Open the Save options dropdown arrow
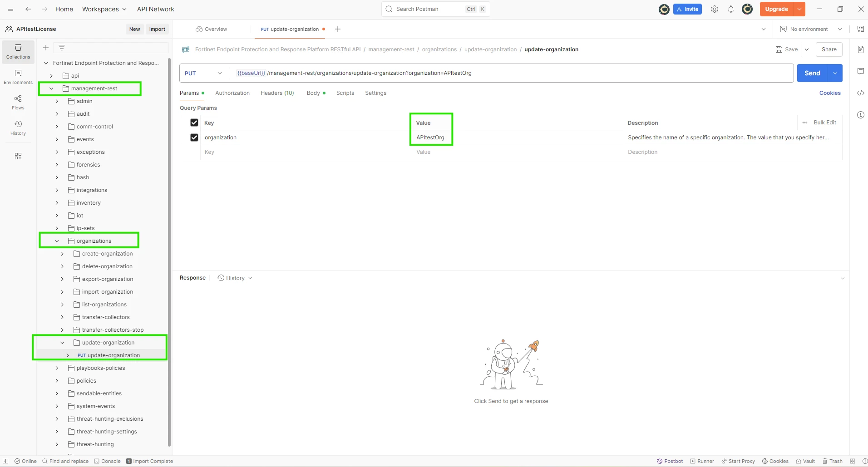This screenshot has width=868, height=467. pyautogui.click(x=807, y=49)
